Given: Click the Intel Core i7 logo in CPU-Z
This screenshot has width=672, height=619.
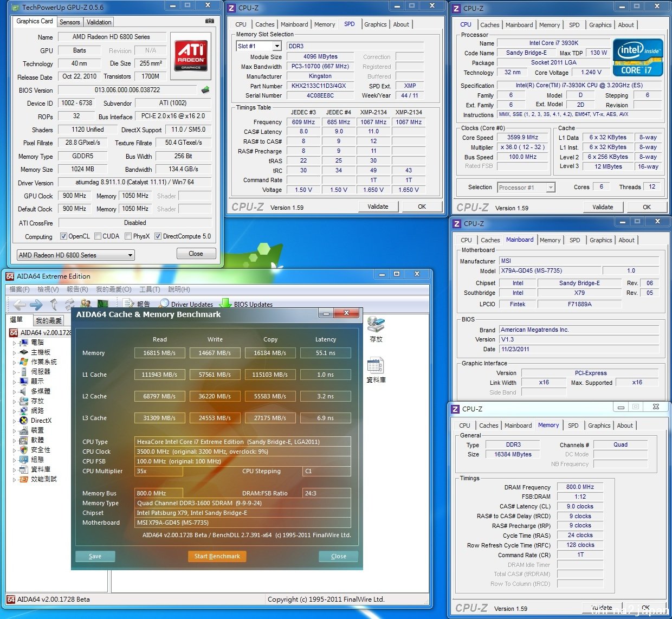Looking at the screenshot, I should coord(638,57).
